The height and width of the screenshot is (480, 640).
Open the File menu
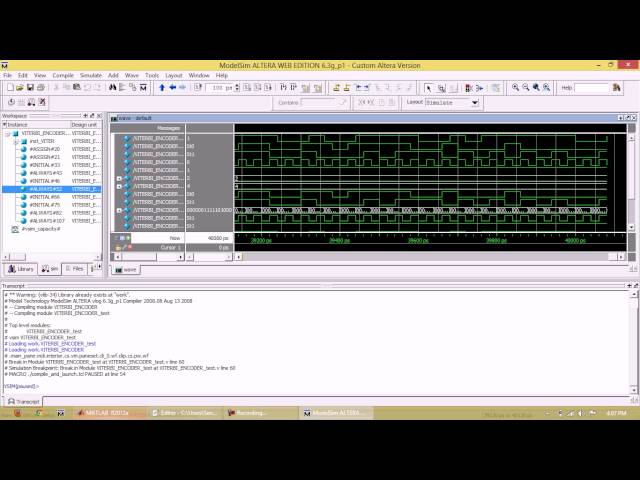tap(7, 76)
